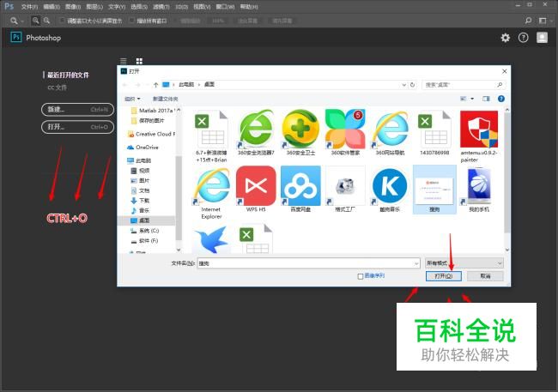Select the 1430786998 Excel file
558x392 pixels.
pos(434,133)
